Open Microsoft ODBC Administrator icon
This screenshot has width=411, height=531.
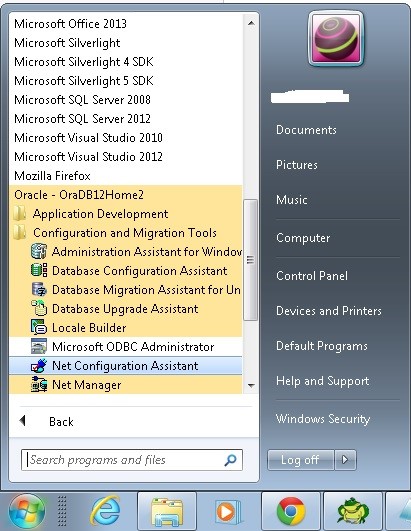pyautogui.click(x=39, y=346)
